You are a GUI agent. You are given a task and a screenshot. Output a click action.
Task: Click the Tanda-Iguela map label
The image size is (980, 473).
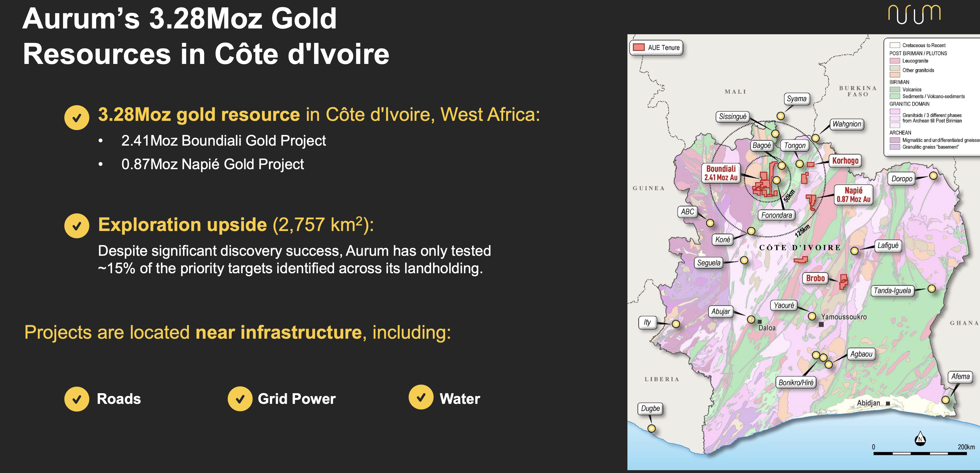click(892, 291)
